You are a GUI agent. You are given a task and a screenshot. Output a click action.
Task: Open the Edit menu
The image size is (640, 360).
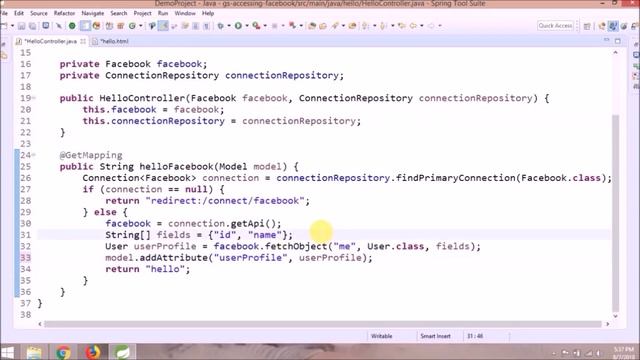19,13
